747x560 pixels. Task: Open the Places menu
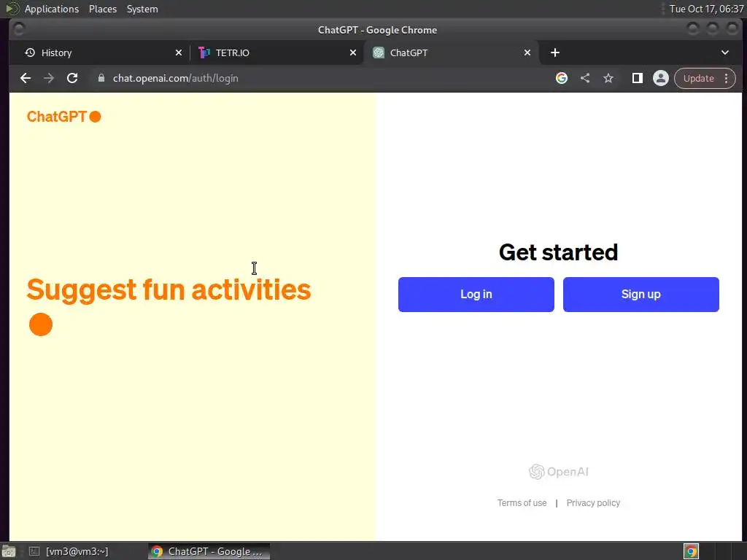102,9
